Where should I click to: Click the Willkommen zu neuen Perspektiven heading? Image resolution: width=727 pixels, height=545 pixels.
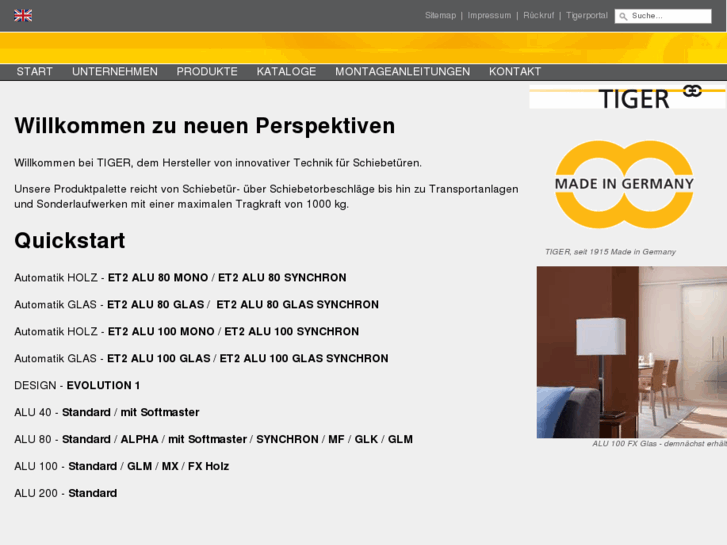(x=204, y=126)
